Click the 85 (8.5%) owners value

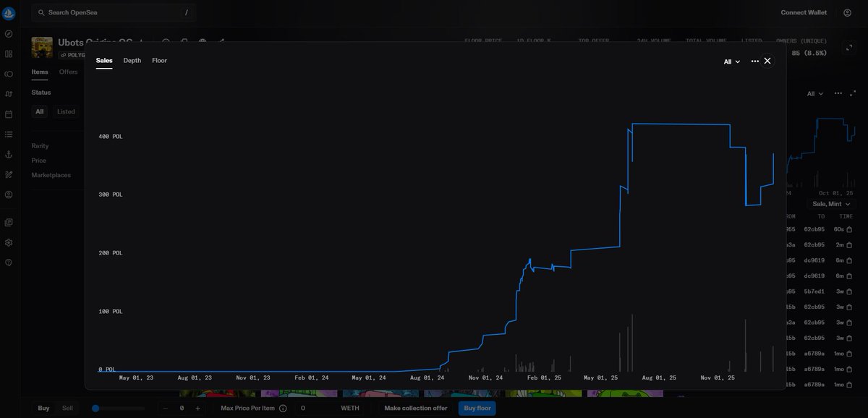click(x=809, y=54)
